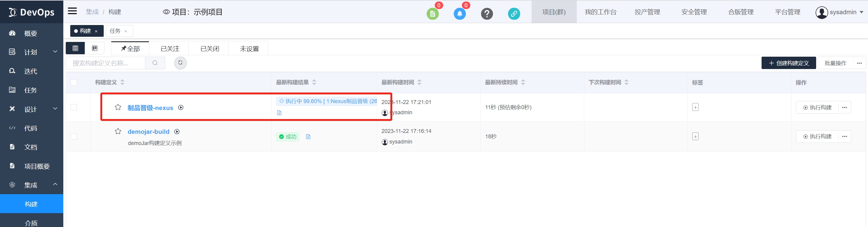Tick the demojar-build row checkbox
This screenshot has height=227, width=868.
click(x=74, y=136)
